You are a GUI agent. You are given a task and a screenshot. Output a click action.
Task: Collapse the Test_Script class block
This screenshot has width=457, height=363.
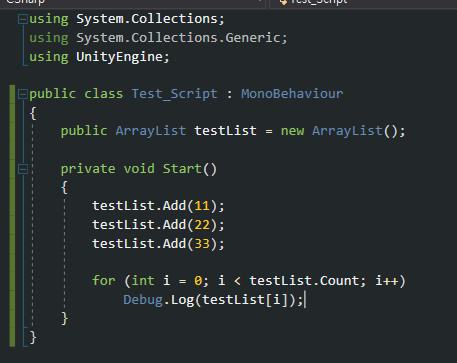[23, 94]
